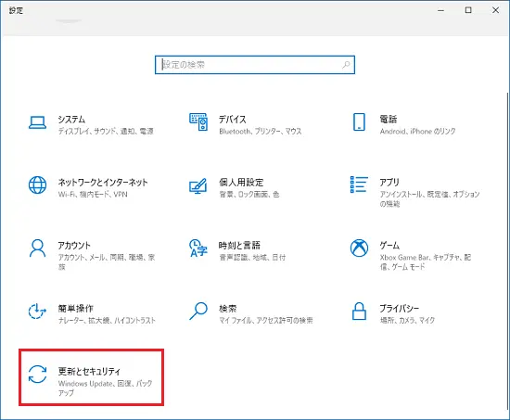Open ネットワークとインターネット settings title

point(103,182)
